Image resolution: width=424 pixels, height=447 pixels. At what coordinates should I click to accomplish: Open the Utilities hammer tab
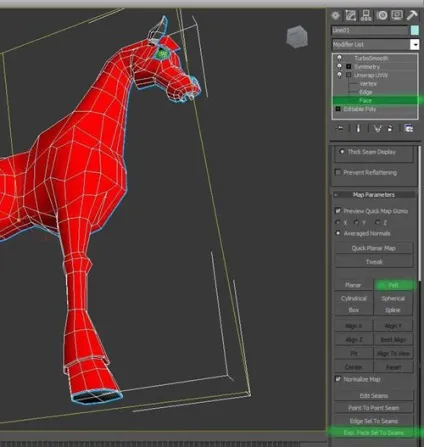(412, 16)
